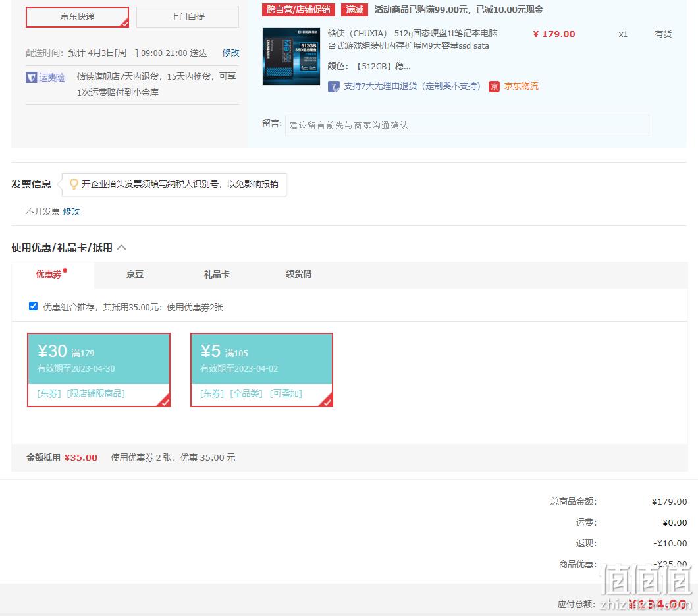
Task: Open the 储侠 512g SSD product title
Action: point(412,39)
